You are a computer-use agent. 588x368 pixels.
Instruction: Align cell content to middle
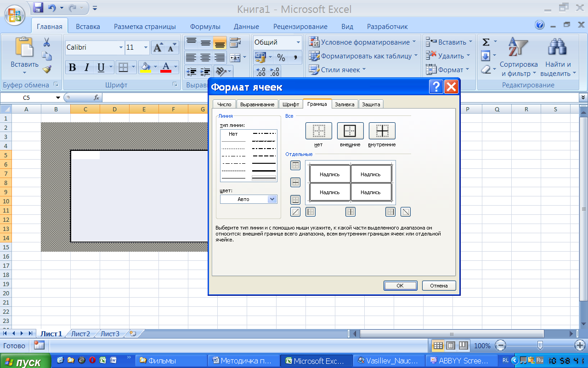(205, 42)
